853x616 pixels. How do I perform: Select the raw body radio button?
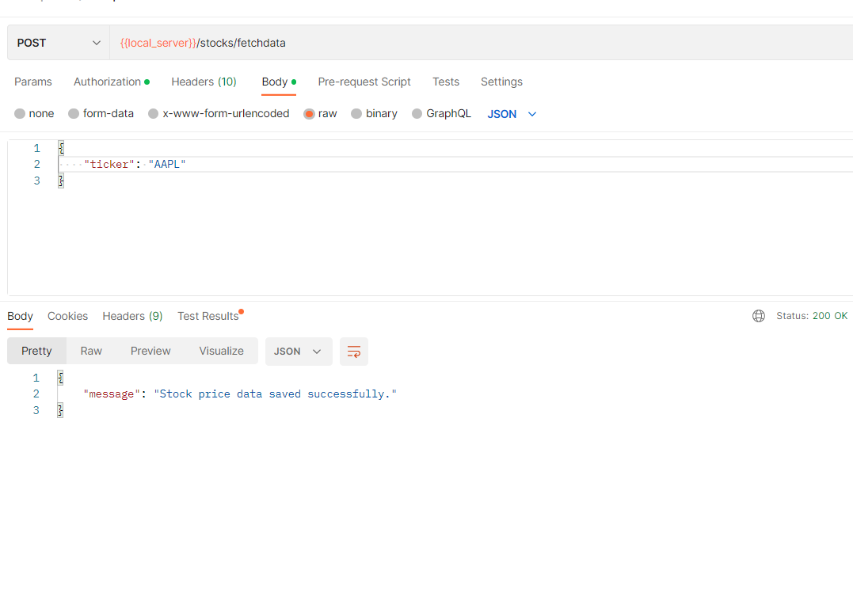click(x=309, y=114)
